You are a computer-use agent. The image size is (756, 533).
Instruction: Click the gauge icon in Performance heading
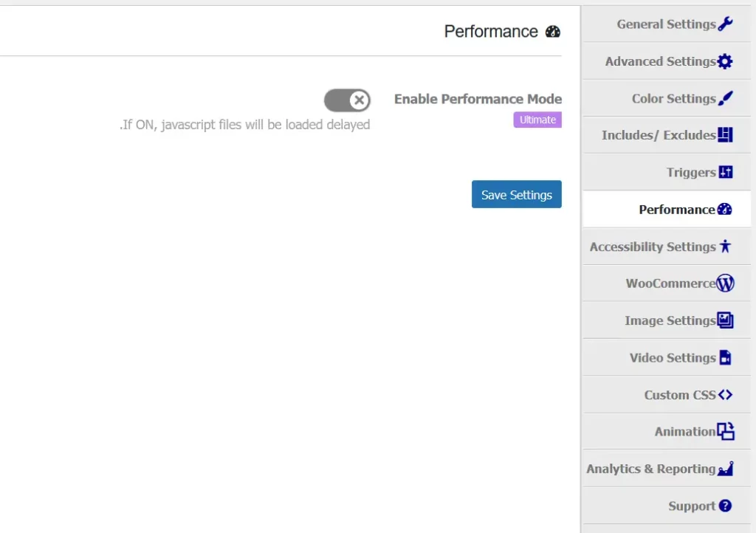coord(553,32)
